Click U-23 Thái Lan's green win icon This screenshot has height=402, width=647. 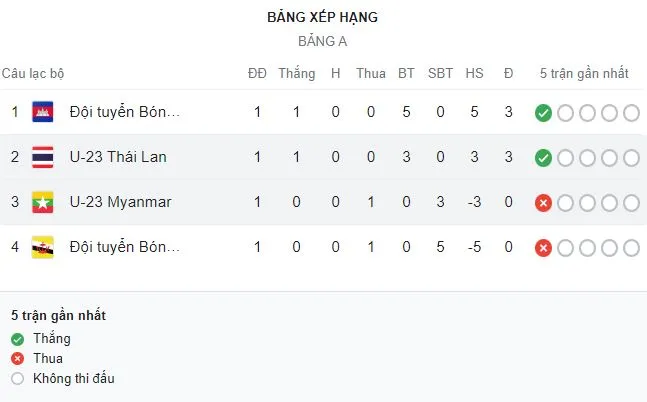[x=543, y=158]
